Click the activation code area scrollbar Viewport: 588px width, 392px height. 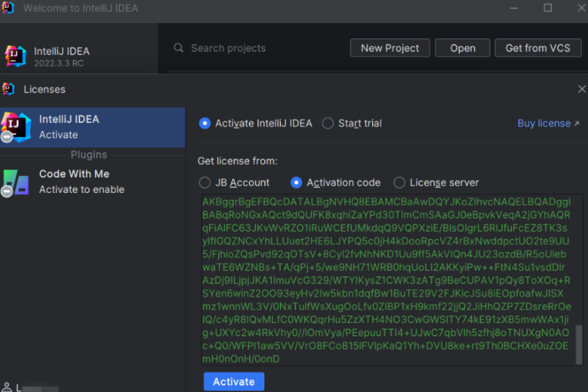579,344
